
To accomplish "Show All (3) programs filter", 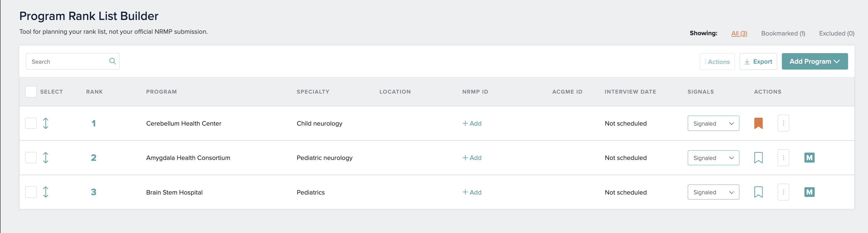I will (x=739, y=33).
